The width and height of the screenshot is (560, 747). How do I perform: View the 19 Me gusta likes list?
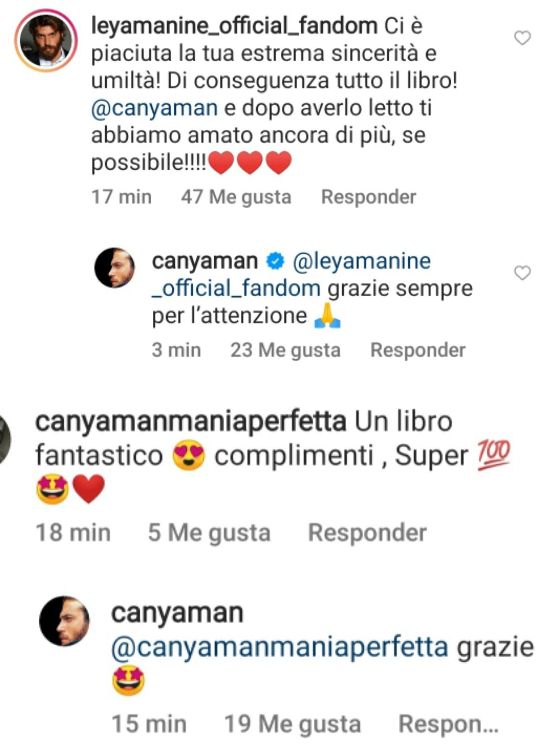coord(292,724)
